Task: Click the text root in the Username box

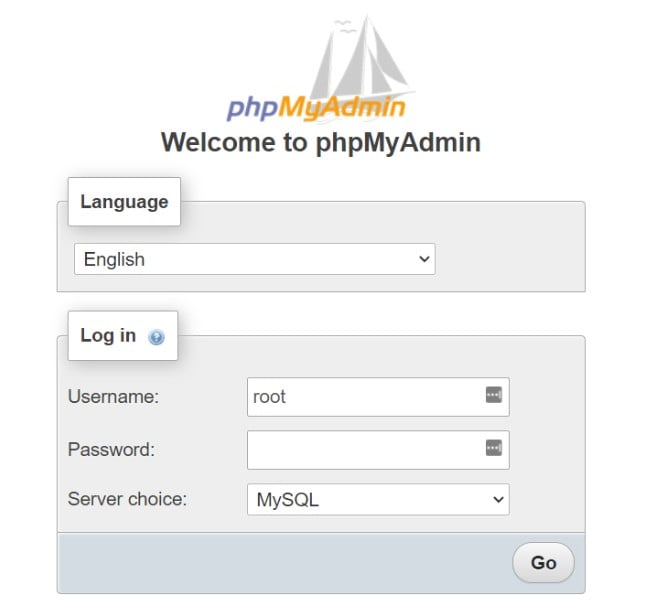Action: tap(269, 396)
